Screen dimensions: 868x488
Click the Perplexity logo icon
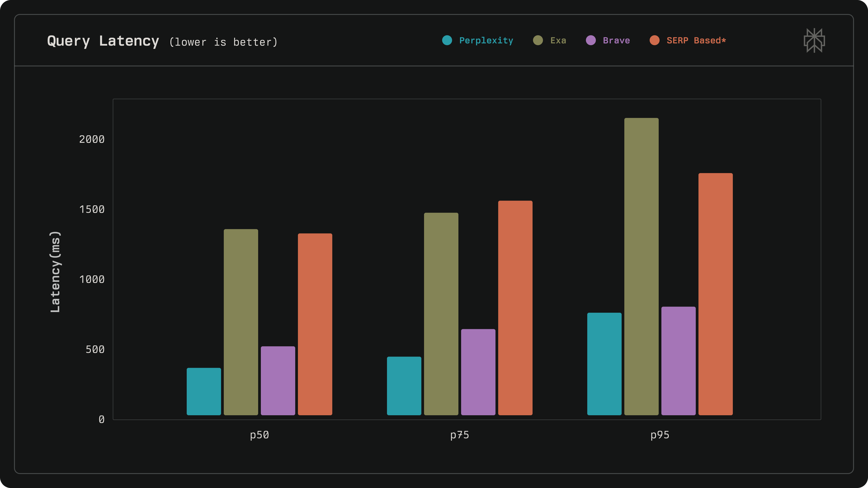point(814,40)
